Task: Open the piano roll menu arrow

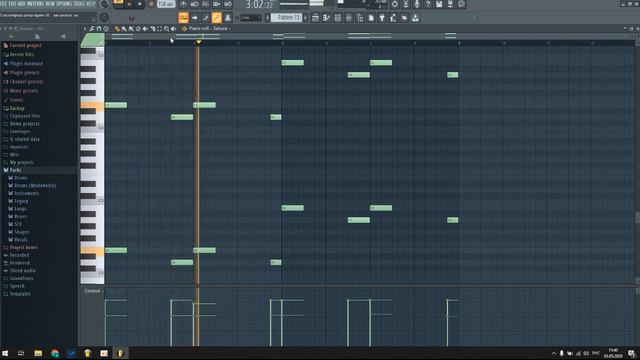Action: click(85, 29)
